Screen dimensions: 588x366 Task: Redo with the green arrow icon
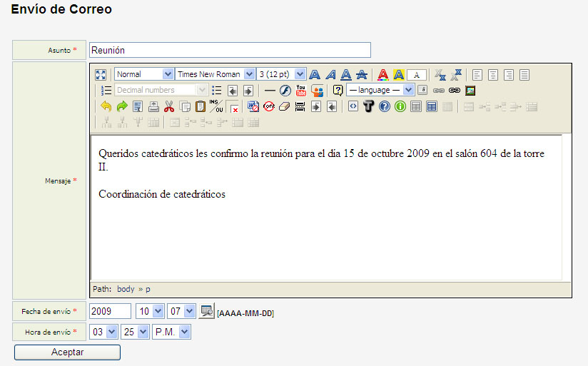point(122,106)
